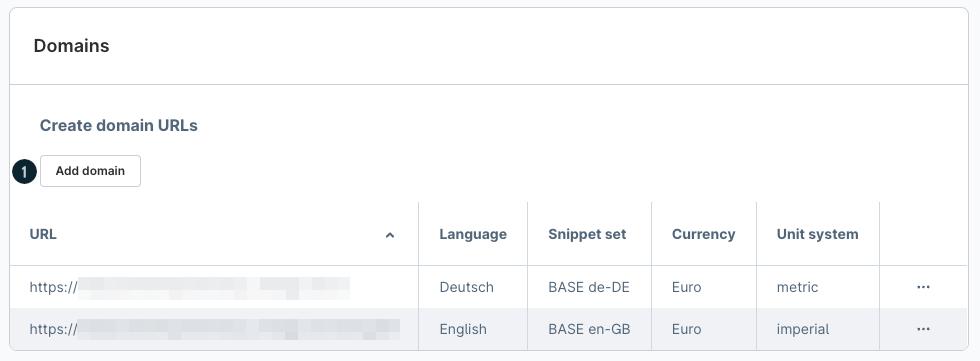Open the context menu for the English domain row
980x361 pixels.
(x=923, y=329)
